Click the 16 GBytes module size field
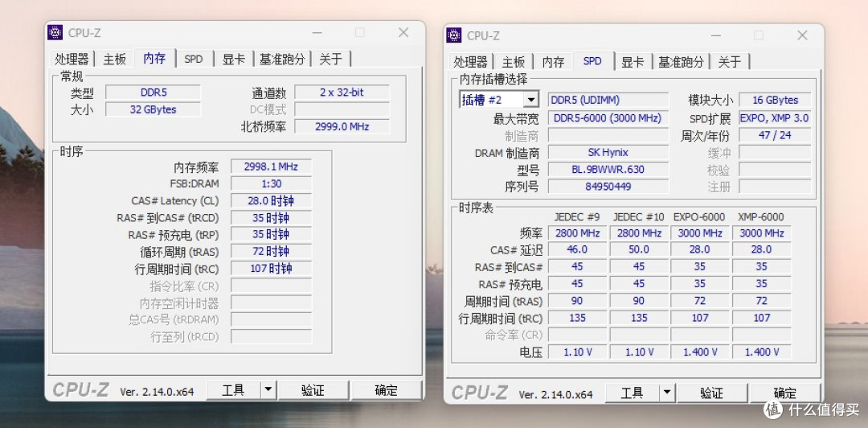Image resolution: width=868 pixels, height=428 pixels. click(775, 101)
